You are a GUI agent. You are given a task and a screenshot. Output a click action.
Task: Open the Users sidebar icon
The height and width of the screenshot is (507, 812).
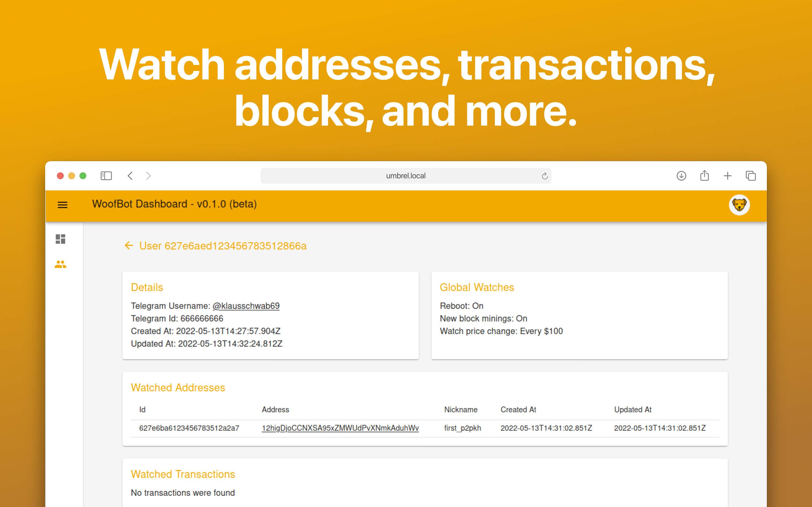coord(60,264)
